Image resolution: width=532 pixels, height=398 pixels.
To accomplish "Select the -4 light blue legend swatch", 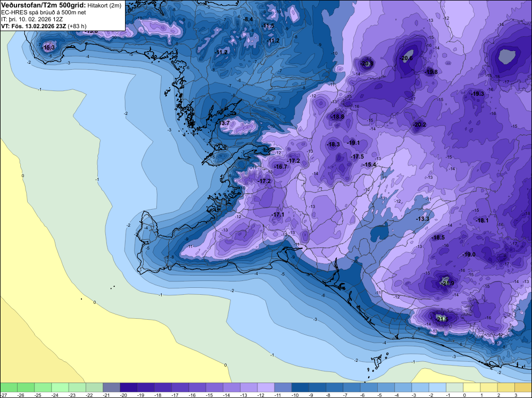I will (403, 387).
